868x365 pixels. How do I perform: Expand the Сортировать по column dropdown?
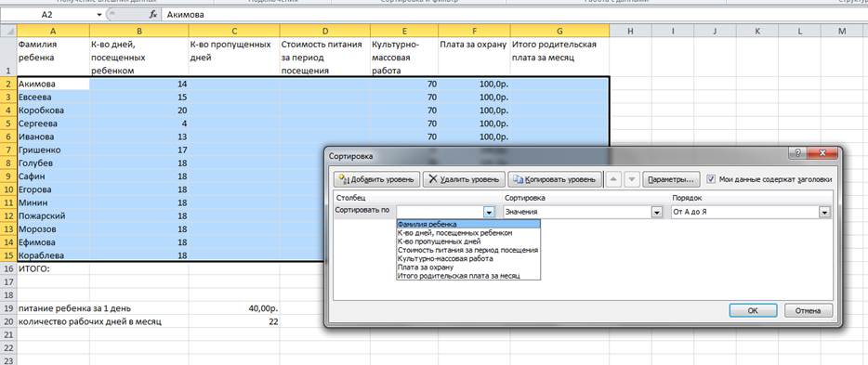pos(489,212)
